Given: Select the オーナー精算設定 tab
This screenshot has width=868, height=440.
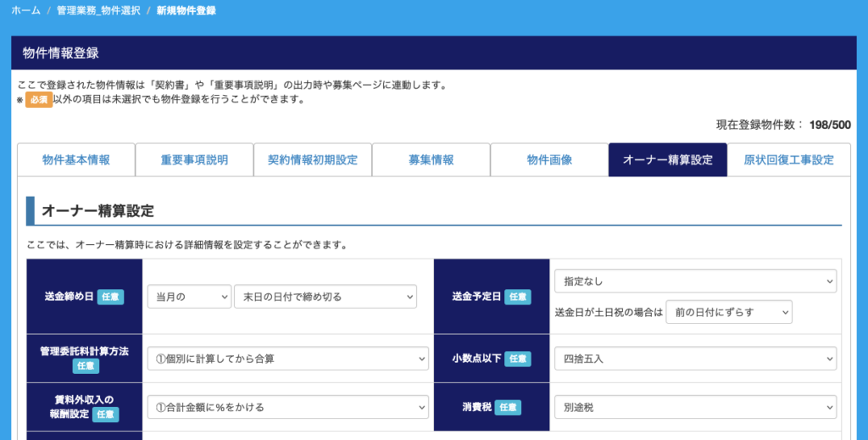Looking at the screenshot, I should coord(667,159).
